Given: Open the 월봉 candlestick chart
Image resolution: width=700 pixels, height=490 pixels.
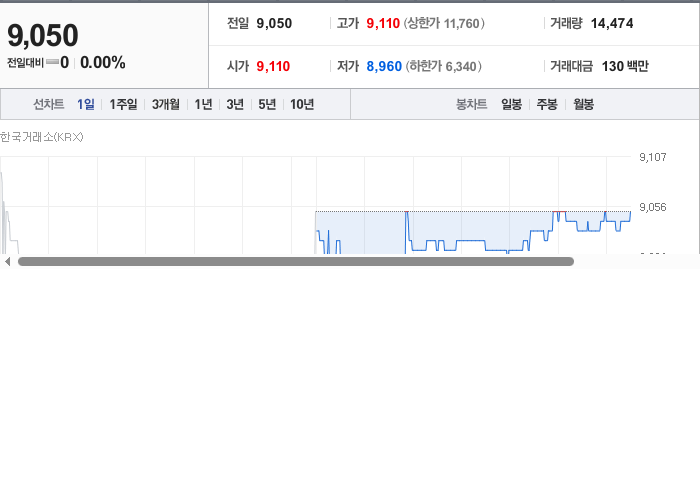Looking at the screenshot, I should [583, 104].
